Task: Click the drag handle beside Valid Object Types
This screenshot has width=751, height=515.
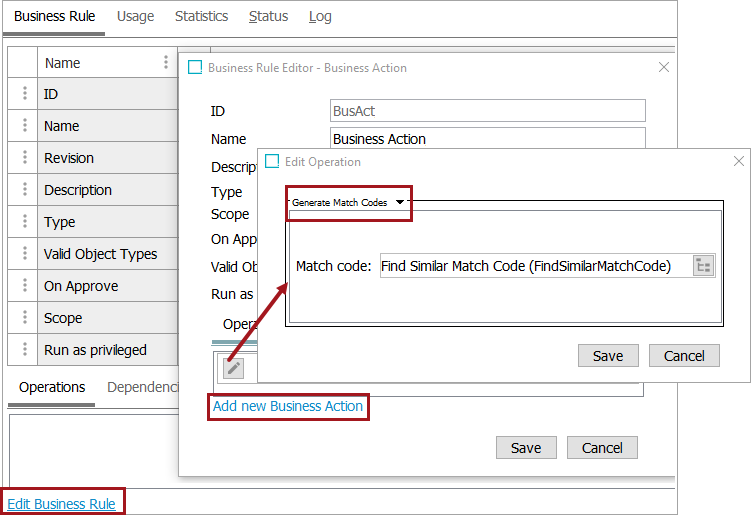Action: click(x=23, y=254)
